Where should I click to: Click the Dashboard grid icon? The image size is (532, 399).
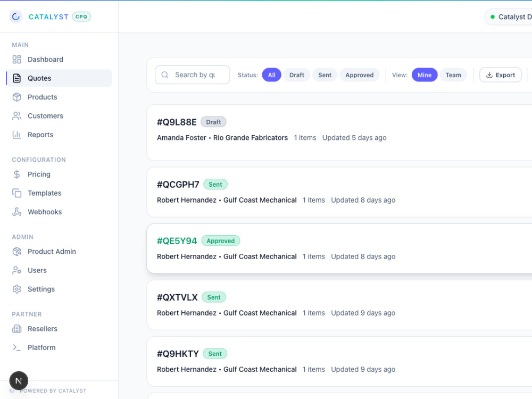pos(16,60)
